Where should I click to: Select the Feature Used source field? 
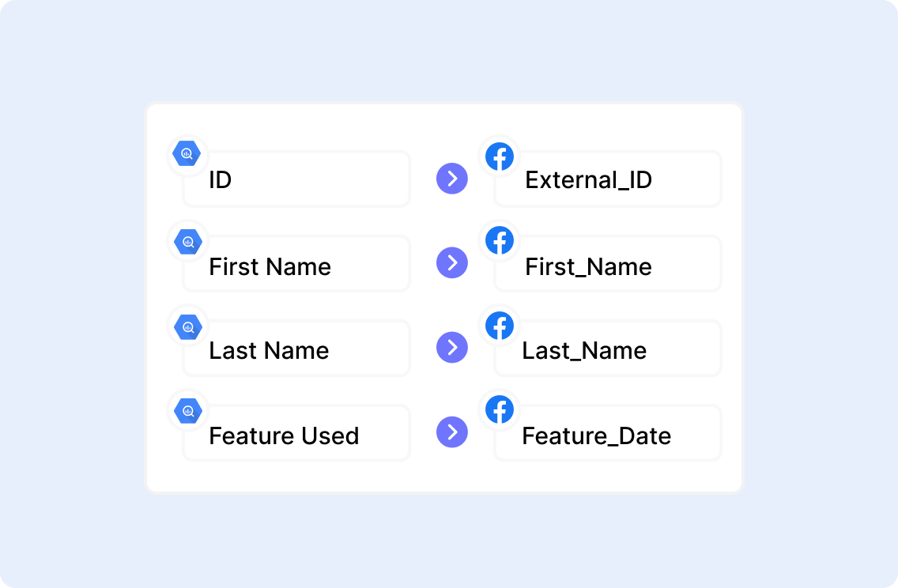pyautogui.click(x=297, y=435)
